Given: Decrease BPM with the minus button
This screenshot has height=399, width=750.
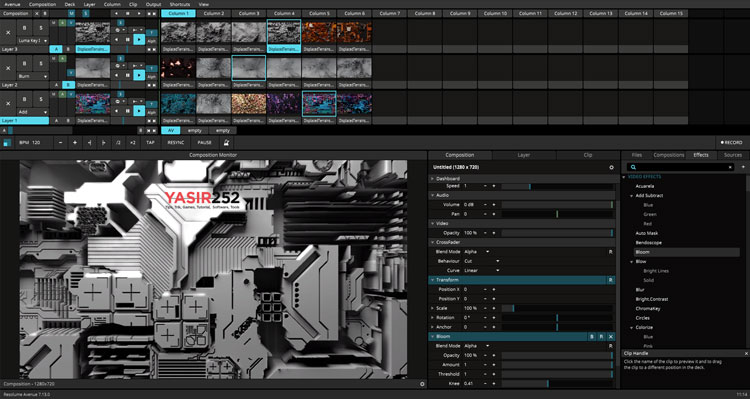Looking at the screenshot, I should point(60,142).
